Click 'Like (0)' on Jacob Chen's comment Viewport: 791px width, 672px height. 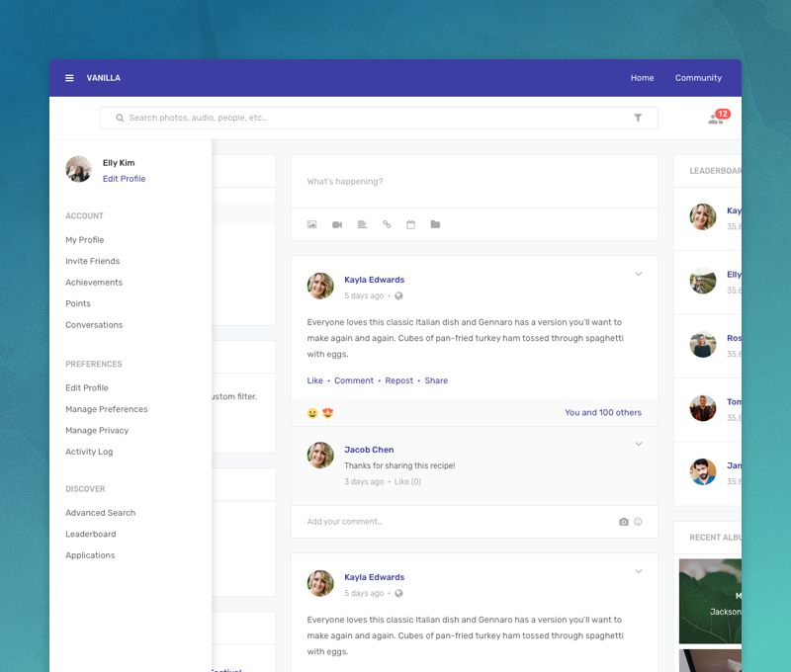(407, 482)
